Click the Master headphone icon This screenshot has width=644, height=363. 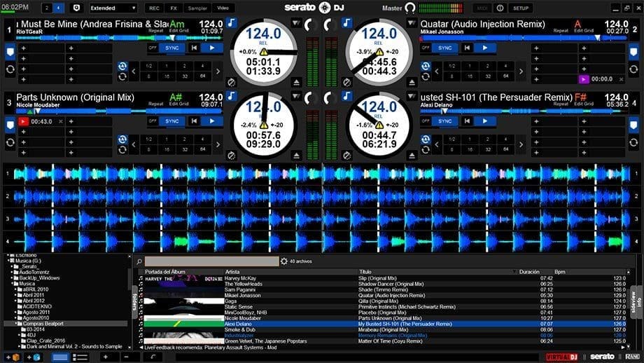pyautogui.click(x=410, y=8)
